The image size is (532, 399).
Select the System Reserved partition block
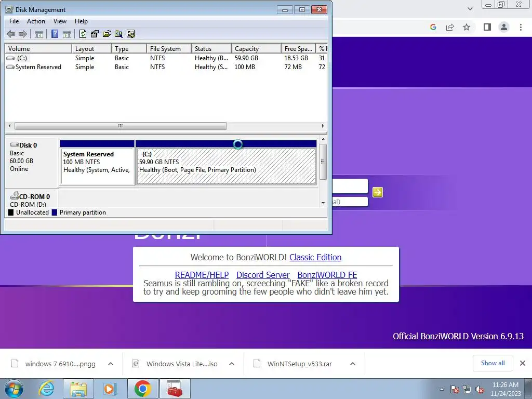click(x=97, y=163)
